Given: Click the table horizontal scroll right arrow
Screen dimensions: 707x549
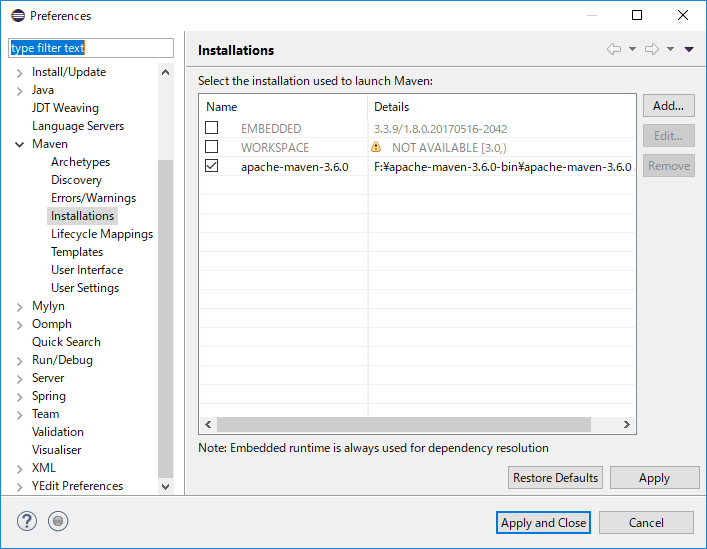Looking at the screenshot, I should click(627, 425).
